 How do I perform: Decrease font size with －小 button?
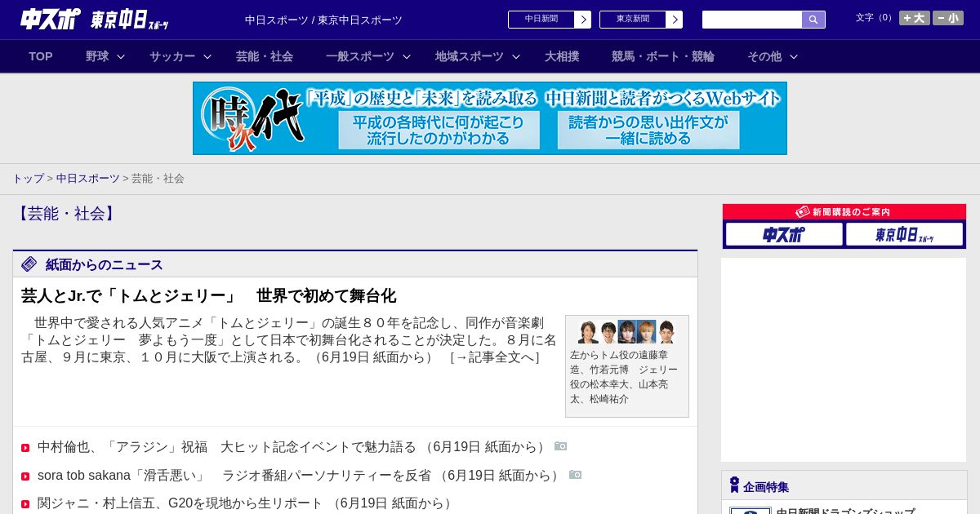pyautogui.click(x=948, y=18)
